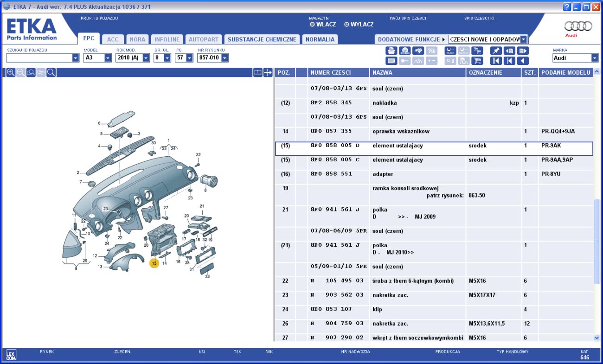Switch to the NORA tab
Image resolution: width=603 pixels, height=364 pixels.
tap(137, 39)
